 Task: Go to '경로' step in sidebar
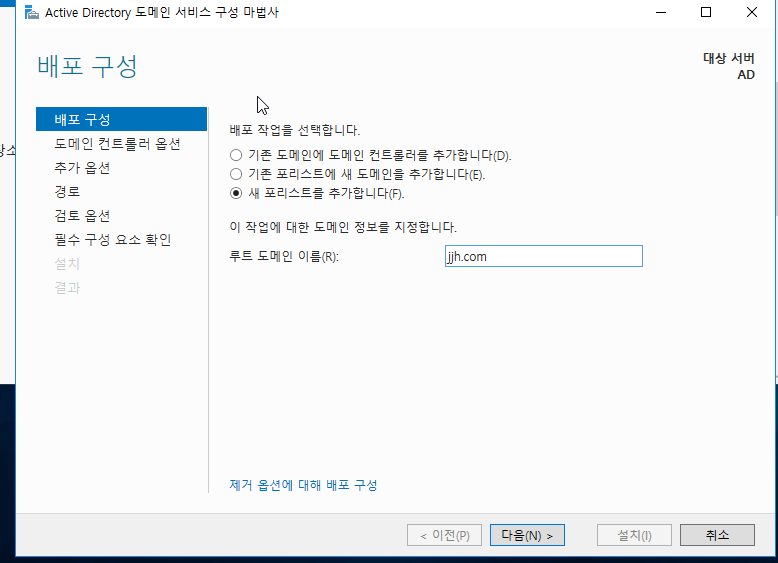[67, 191]
